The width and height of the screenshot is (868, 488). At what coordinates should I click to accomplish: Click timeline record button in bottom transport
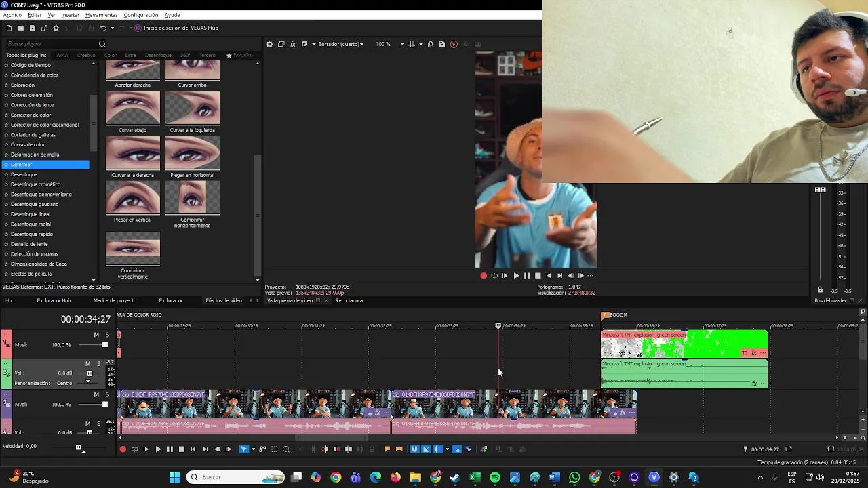(x=123, y=449)
